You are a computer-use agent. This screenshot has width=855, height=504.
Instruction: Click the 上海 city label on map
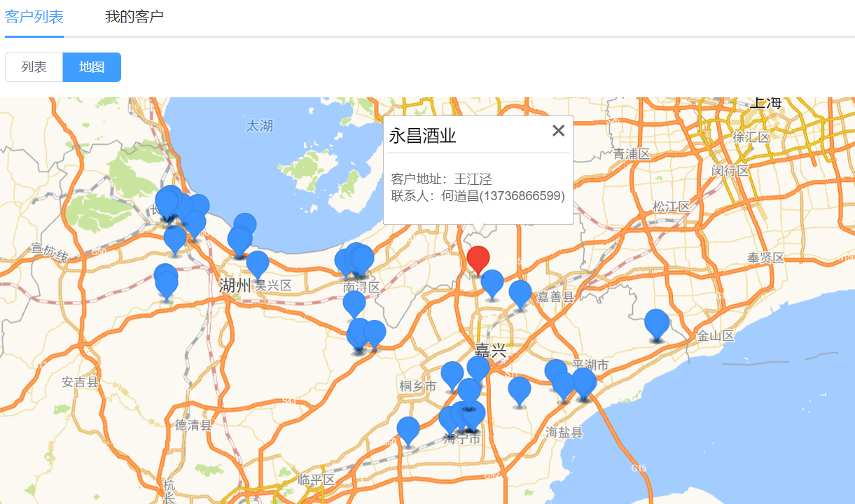click(765, 104)
